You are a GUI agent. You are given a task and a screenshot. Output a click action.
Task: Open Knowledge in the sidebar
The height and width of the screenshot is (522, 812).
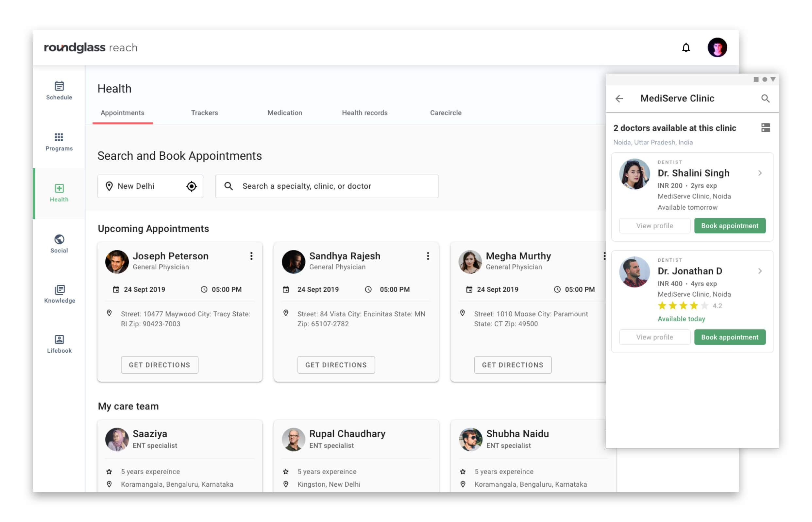click(x=59, y=294)
